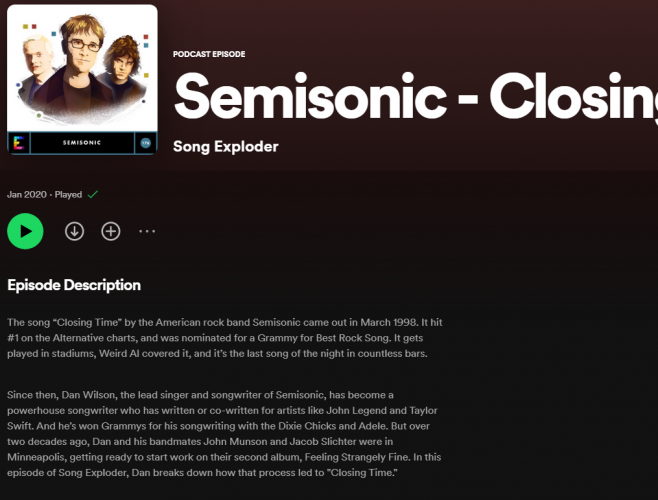Open the Song Exploder show page

click(225, 147)
